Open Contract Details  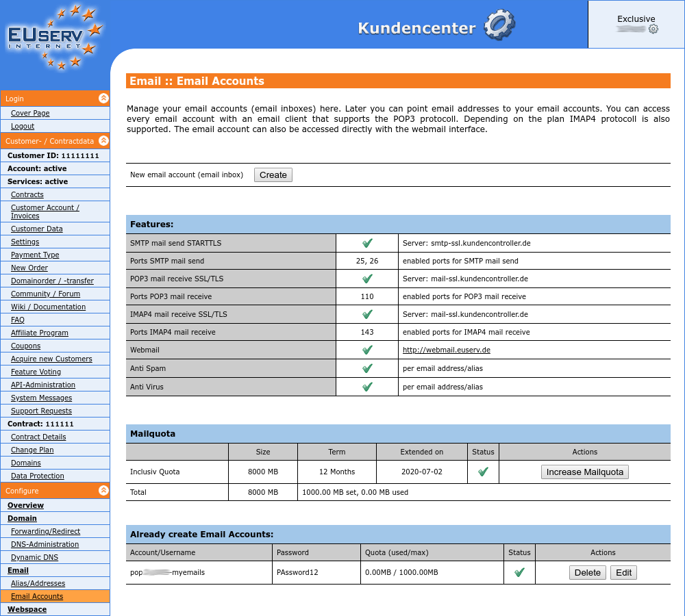pos(38,437)
